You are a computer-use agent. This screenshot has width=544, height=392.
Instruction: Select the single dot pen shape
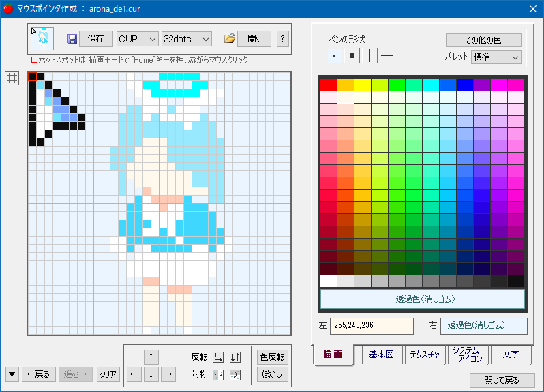(334, 55)
